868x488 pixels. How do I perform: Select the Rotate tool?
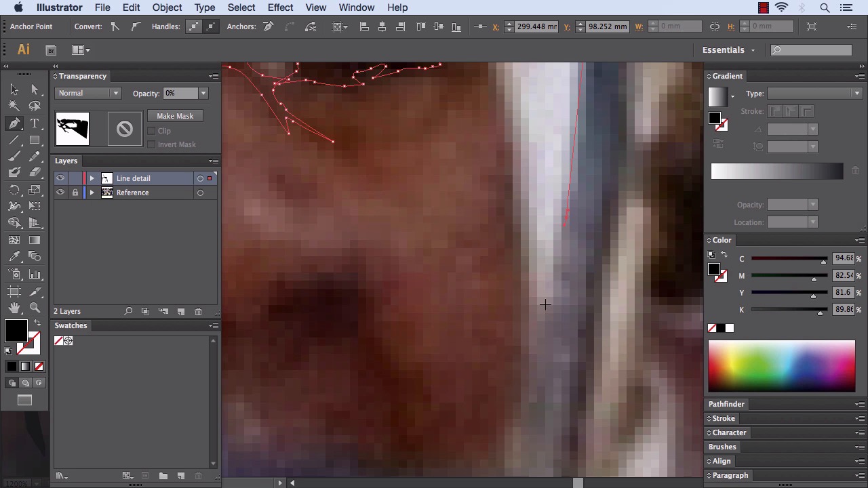[x=14, y=190]
